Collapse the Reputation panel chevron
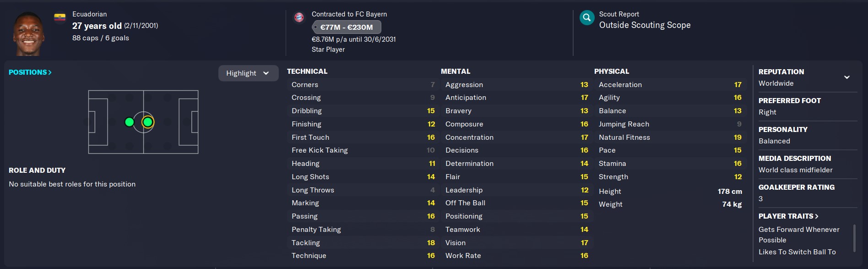The width and height of the screenshot is (868, 269). click(x=847, y=77)
